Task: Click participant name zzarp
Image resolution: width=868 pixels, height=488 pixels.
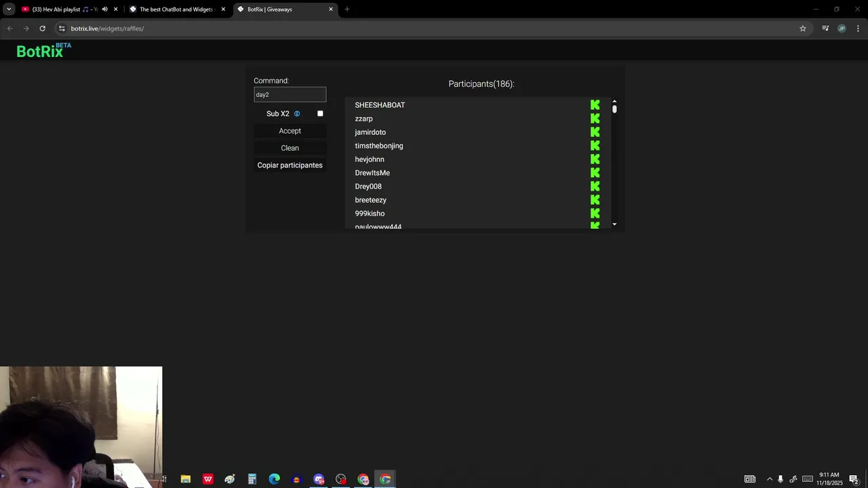Action: 363,119
